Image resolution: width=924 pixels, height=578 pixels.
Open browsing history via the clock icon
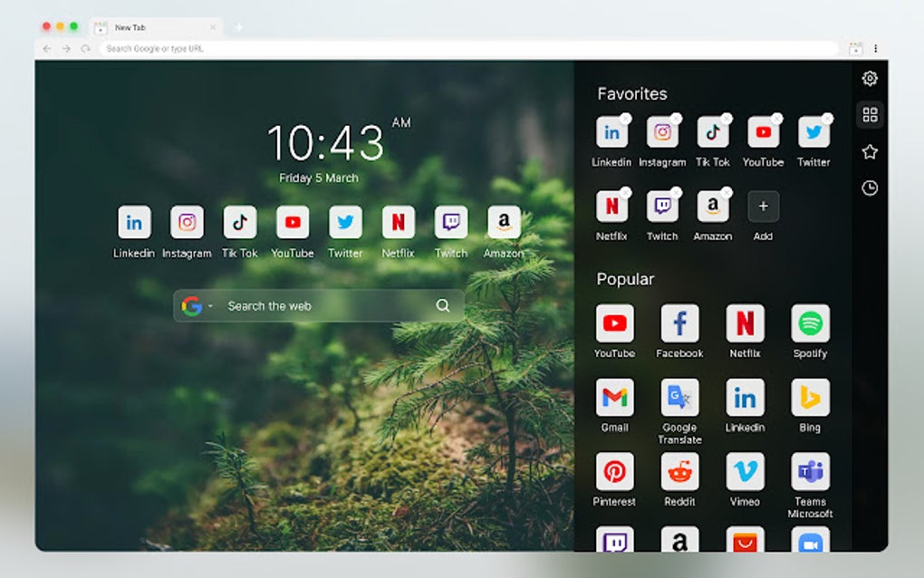(x=870, y=188)
